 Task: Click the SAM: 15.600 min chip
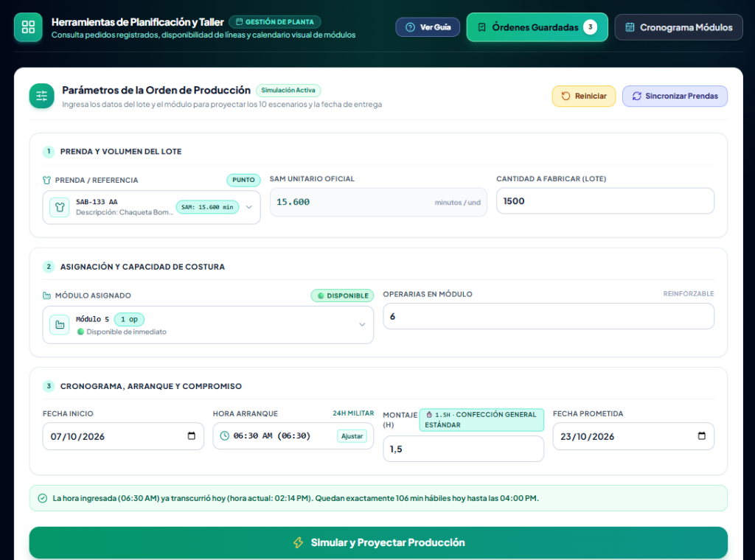tap(207, 207)
